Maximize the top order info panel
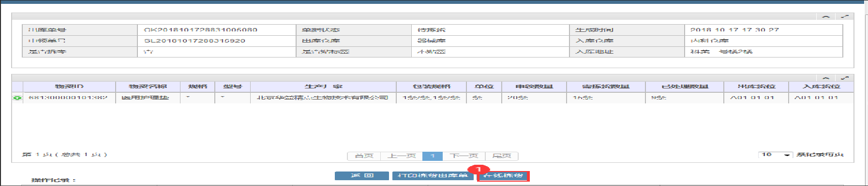868x186 pixels. tap(845, 17)
